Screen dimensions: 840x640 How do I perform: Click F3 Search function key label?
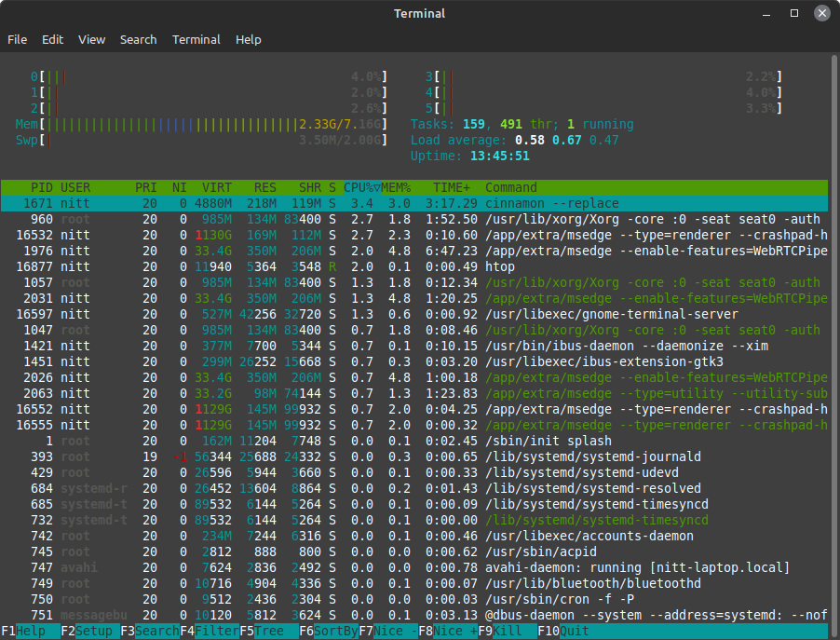pos(150,631)
